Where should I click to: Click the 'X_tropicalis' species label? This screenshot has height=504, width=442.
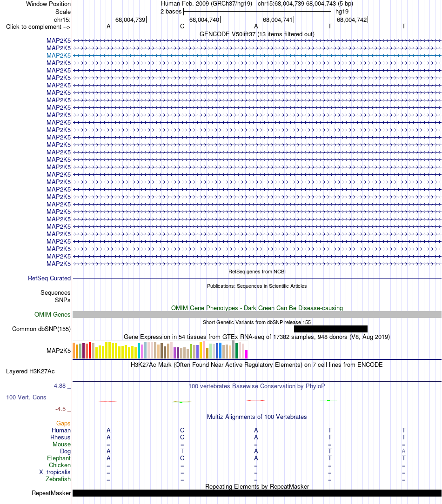(55, 472)
